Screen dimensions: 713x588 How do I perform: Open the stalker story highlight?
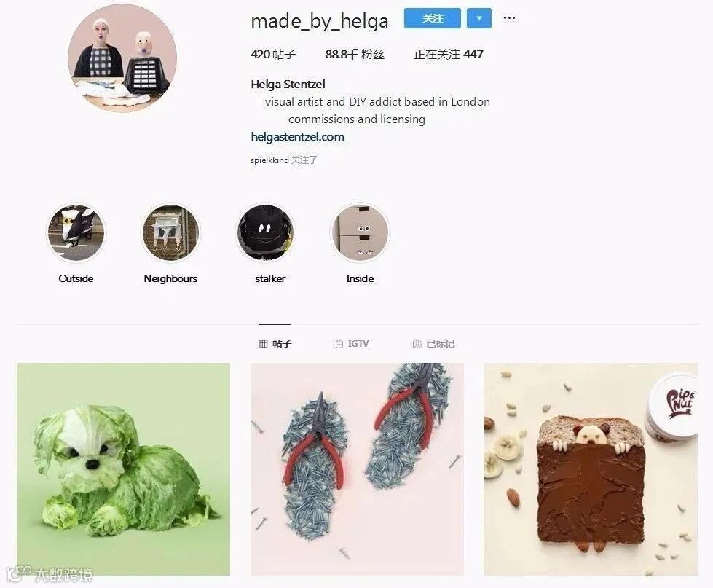(x=265, y=232)
